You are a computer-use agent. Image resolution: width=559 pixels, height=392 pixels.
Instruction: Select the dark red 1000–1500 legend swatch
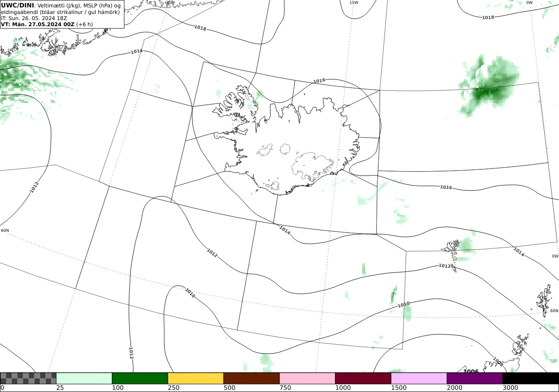[x=363, y=378]
